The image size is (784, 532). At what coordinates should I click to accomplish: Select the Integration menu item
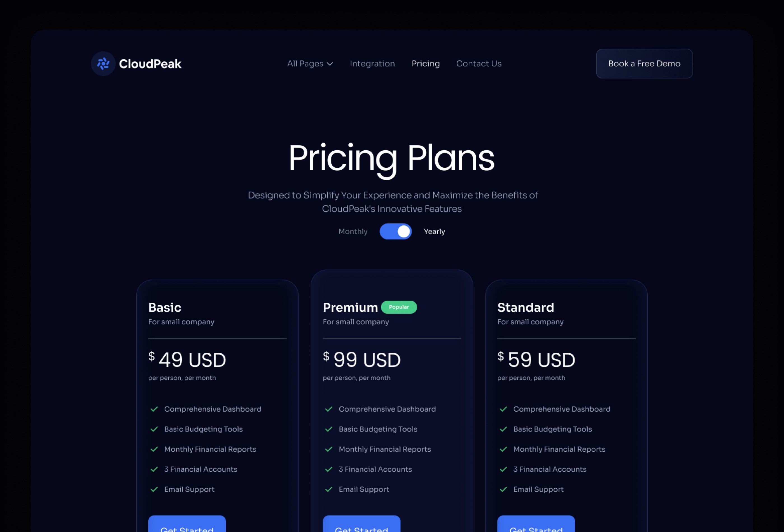coord(373,63)
